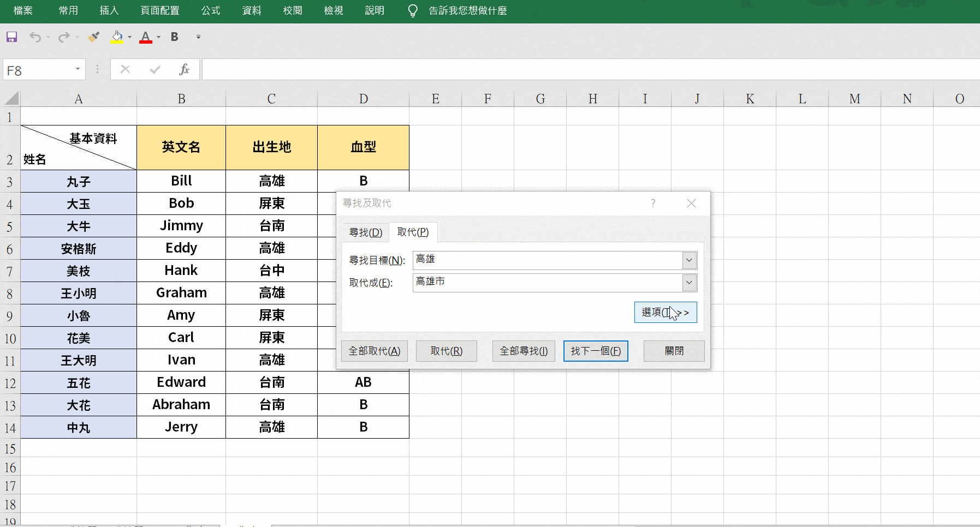This screenshot has width=980, height=527.
Task: Click the 全部取代 button
Action: 375,351
